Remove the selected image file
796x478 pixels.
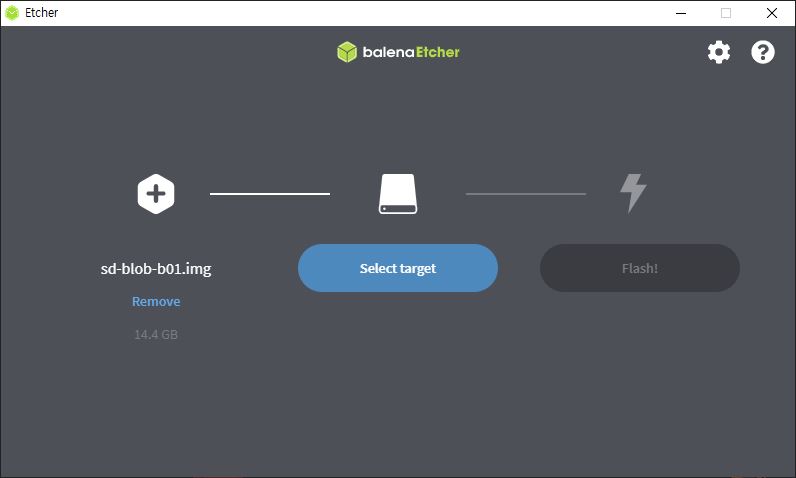point(156,301)
